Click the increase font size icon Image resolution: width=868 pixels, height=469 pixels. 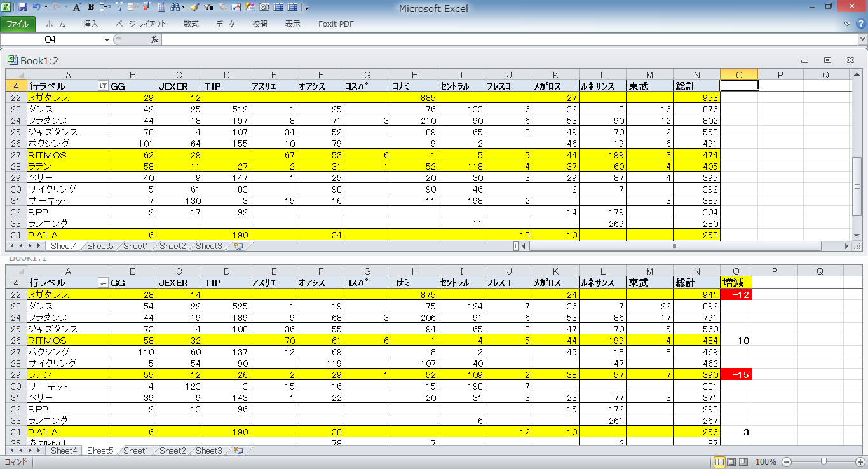tap(77, 8)
